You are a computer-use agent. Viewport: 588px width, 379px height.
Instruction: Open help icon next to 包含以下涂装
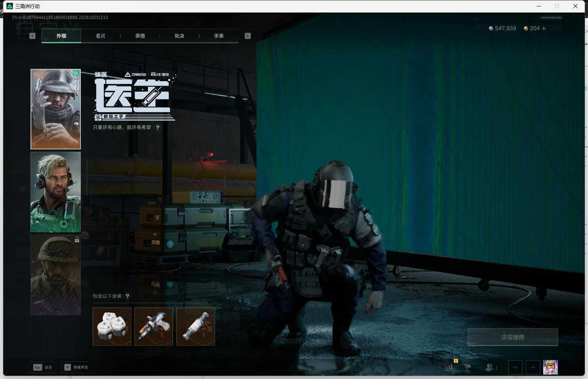point(127,296)
